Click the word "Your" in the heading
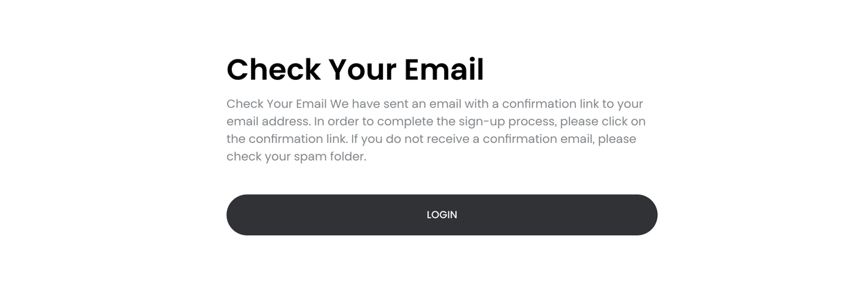Screen dimensions: 868x288 (362, 70)
